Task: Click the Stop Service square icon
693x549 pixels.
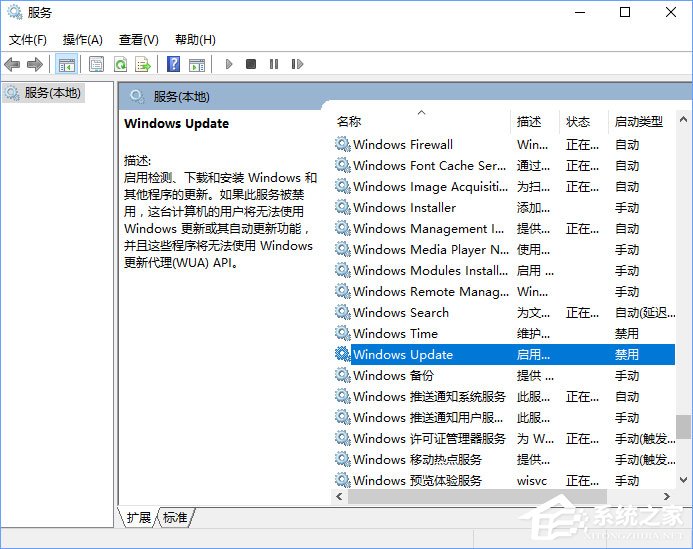Action: [251, 65]
